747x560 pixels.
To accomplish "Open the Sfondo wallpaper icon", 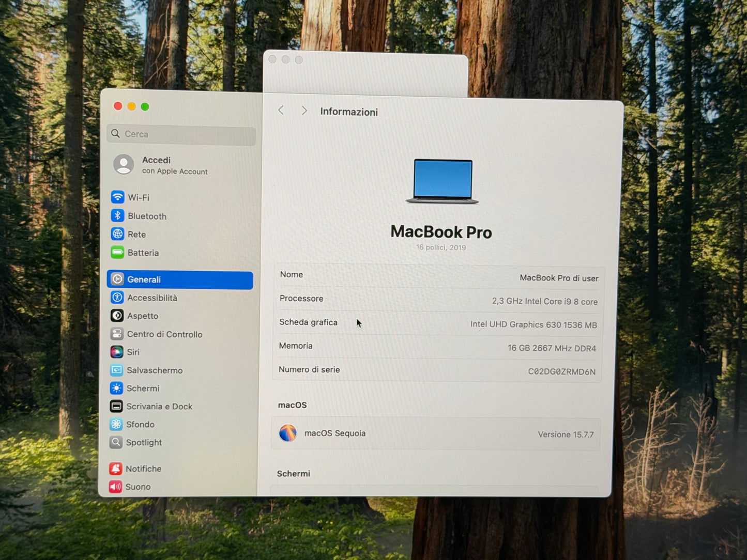I will point(116,424).
